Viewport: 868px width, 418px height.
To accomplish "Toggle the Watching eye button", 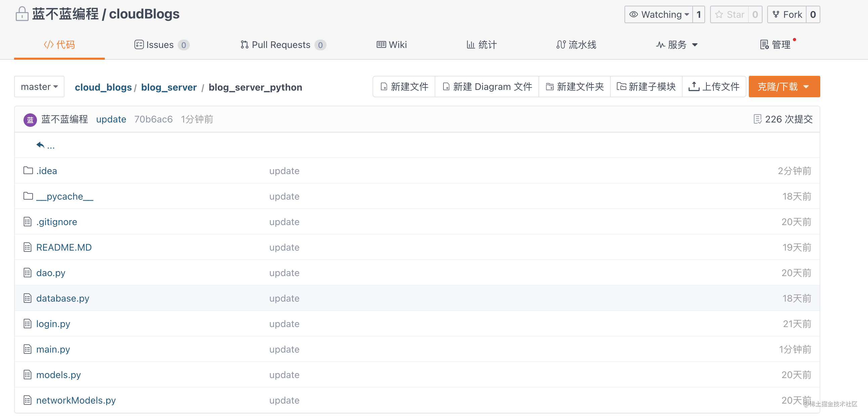I will click(658, 14).
